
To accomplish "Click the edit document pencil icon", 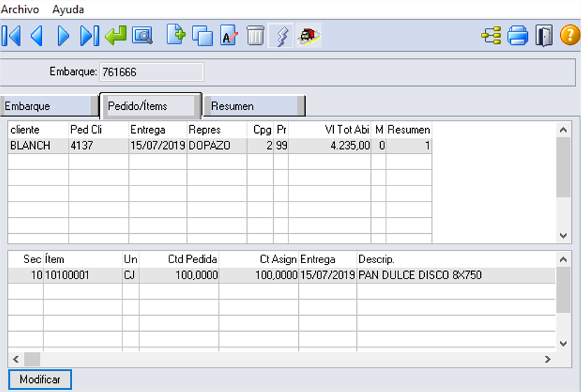I will point(229,35).
